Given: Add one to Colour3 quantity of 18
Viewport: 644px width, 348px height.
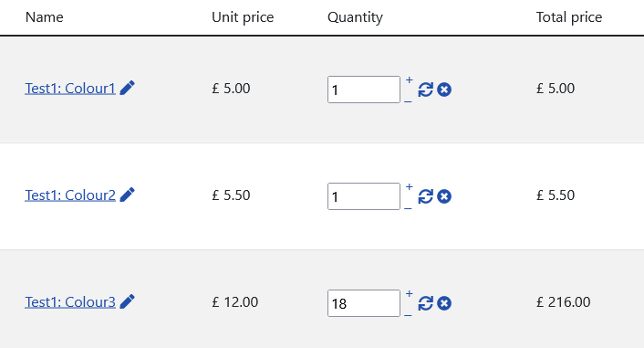Looking at the screenshot, I should (x=409, y=294).
